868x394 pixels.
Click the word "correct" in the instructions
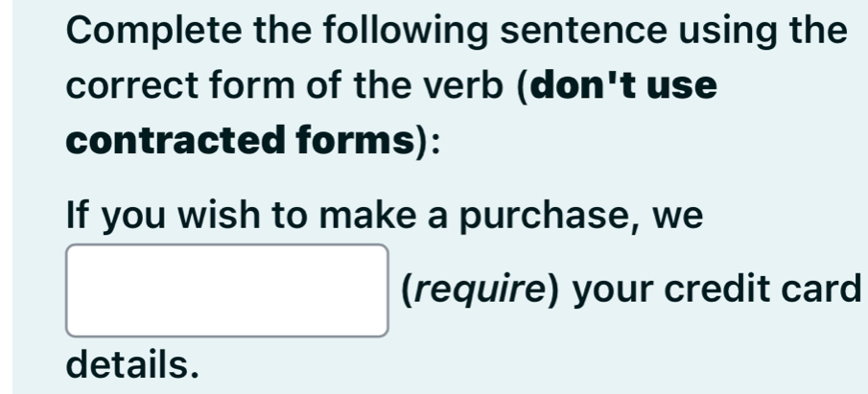coord(132,85)
